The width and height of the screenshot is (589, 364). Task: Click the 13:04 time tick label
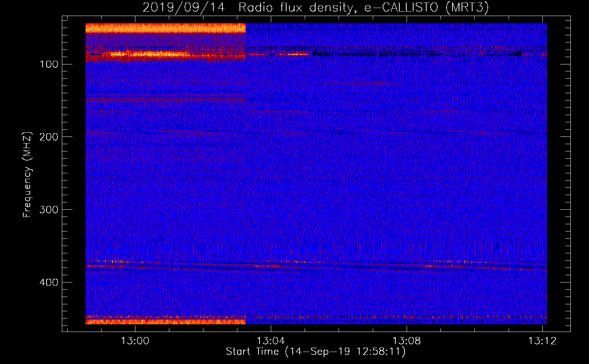tap(271, 341)
